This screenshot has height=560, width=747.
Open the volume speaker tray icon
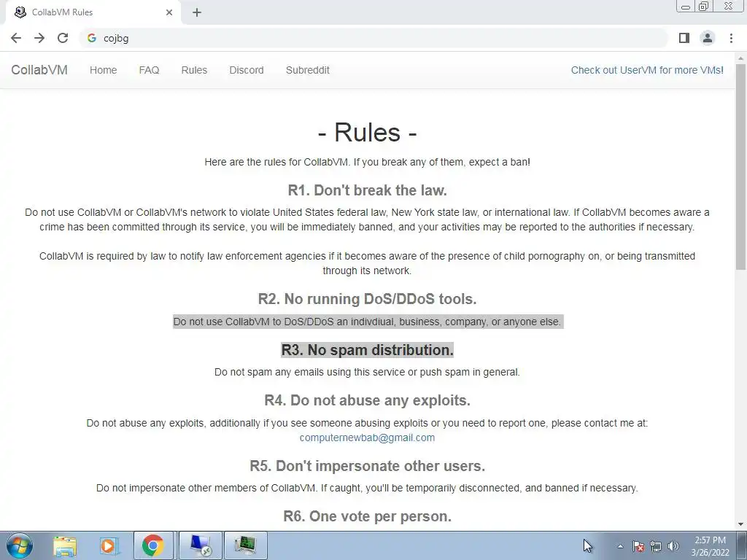[673, 546]
